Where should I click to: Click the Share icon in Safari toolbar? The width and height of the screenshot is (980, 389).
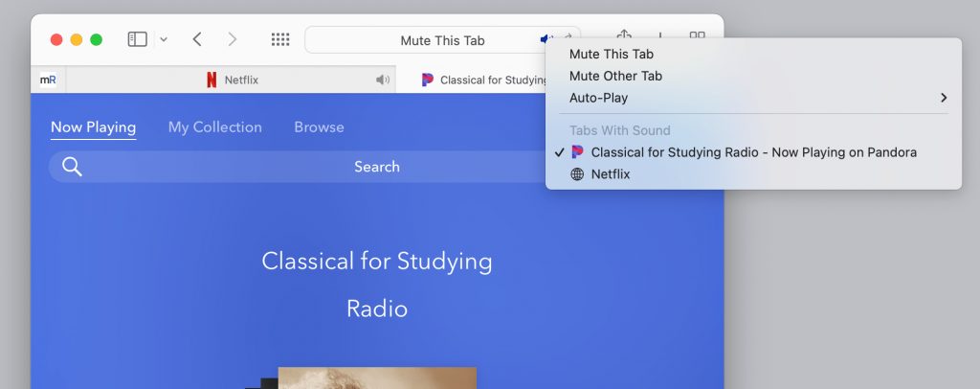pos(624,35)
